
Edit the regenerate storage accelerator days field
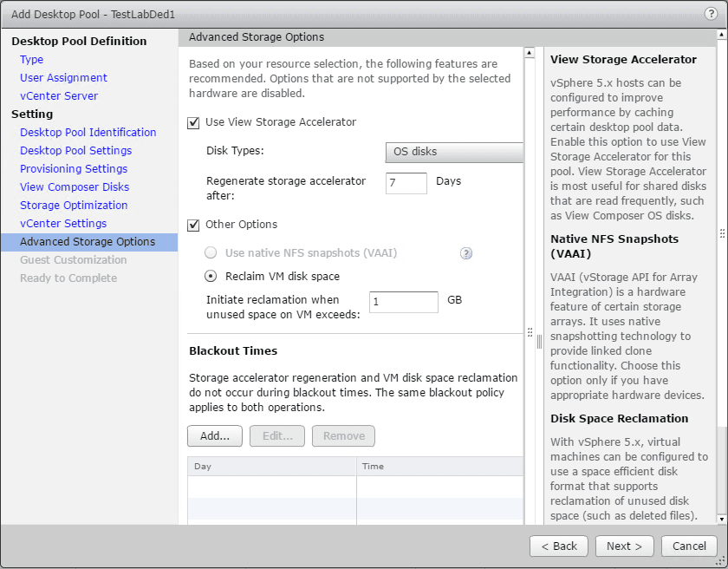[406, 183]
